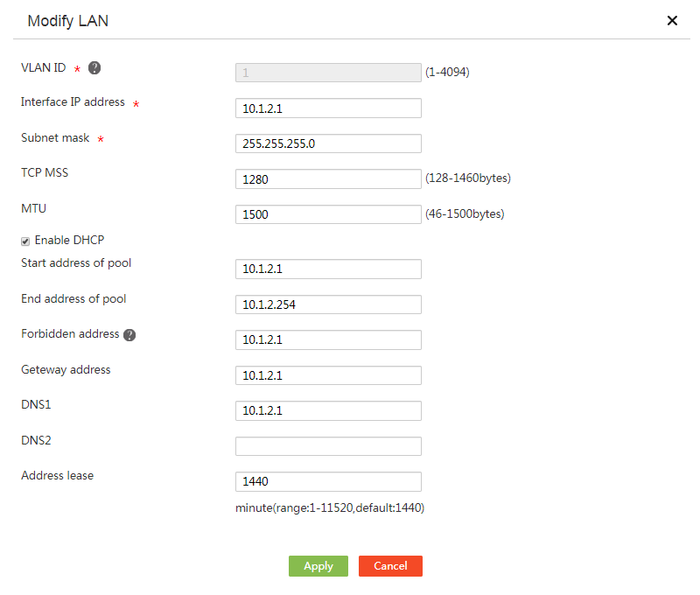The width and height of the screenshot is (700, 595).
Task: Click the 'Modify LAN' dialog title
Action: 68,21
